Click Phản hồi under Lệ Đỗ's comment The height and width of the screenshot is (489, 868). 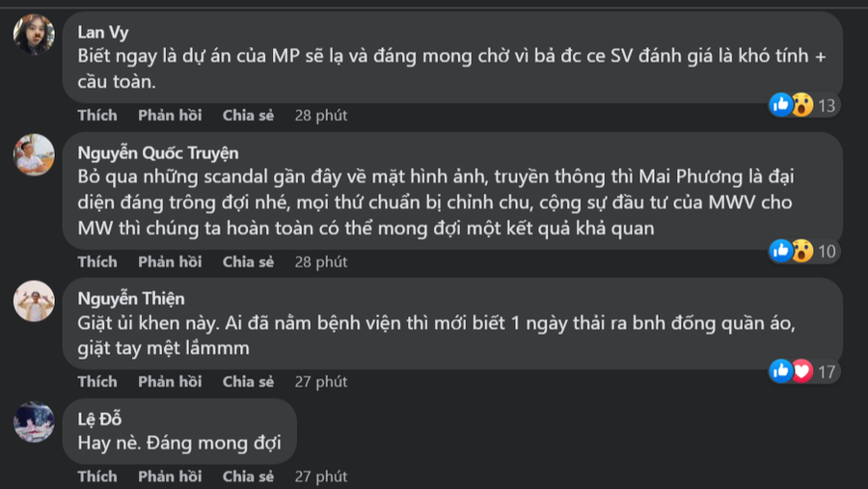[170, 476]
